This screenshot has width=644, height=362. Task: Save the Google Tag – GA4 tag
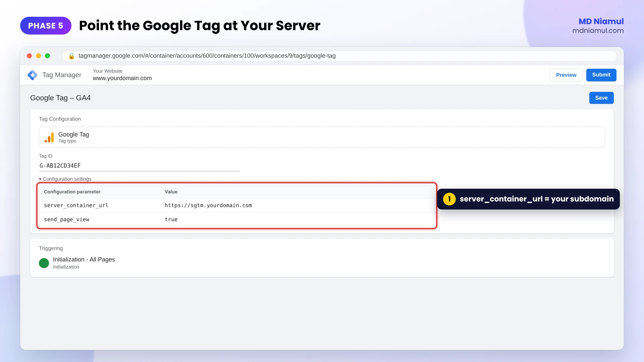pyautogui.click(x=601, y=98)
